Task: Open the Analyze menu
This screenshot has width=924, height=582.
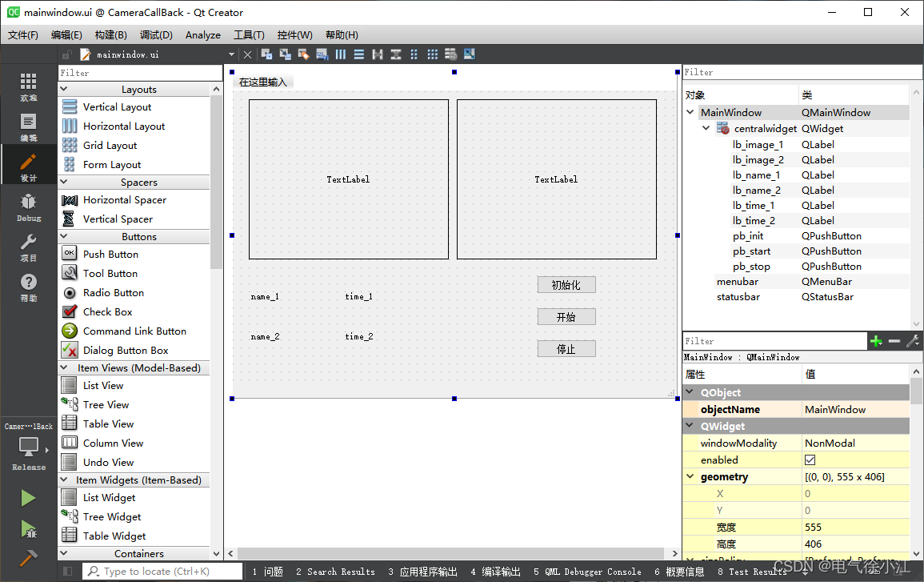Action: (x=202, y=34)
